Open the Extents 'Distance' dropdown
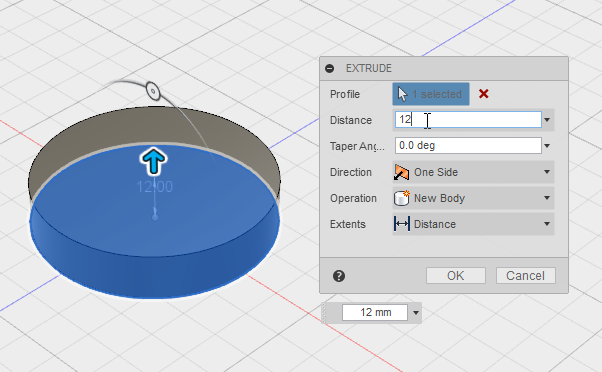This screenshot has width=602, height=372. [x=473, y=224]
